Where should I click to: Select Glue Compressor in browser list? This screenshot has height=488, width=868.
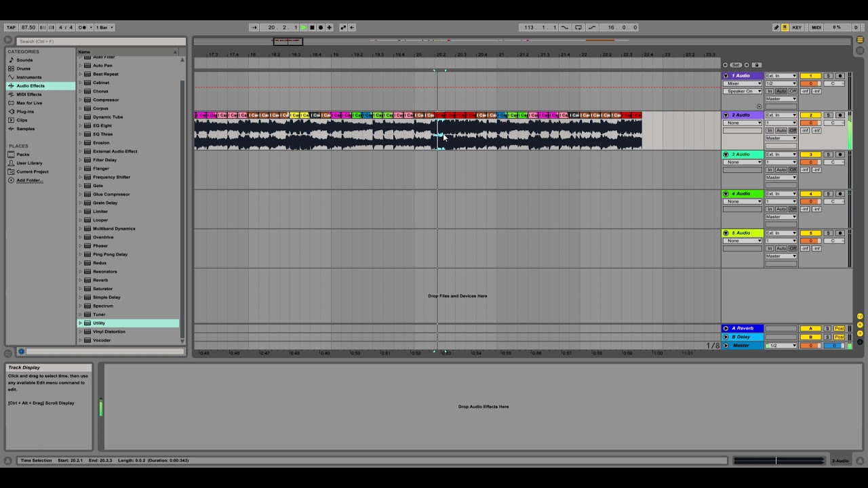coord(111,195)
